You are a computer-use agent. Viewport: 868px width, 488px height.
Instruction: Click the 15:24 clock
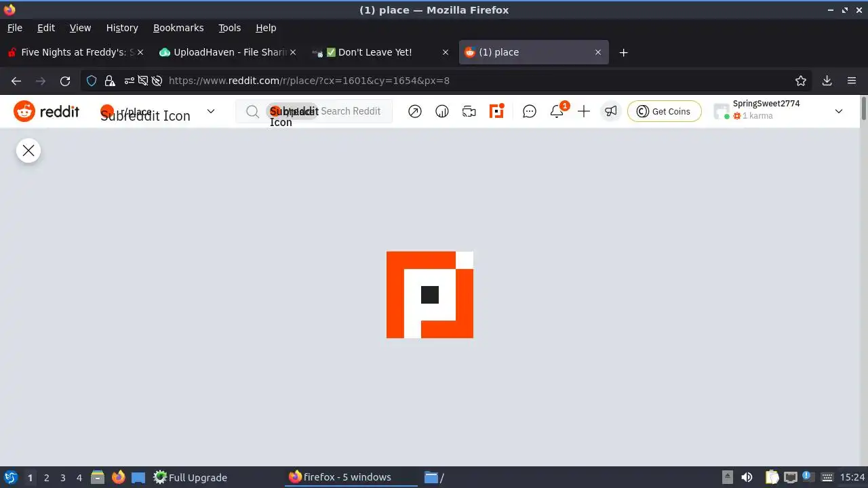pos(852,477)
